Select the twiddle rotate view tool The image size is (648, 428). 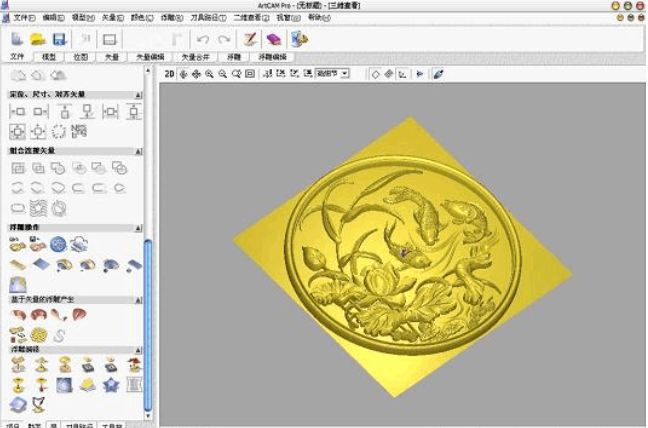183,74
